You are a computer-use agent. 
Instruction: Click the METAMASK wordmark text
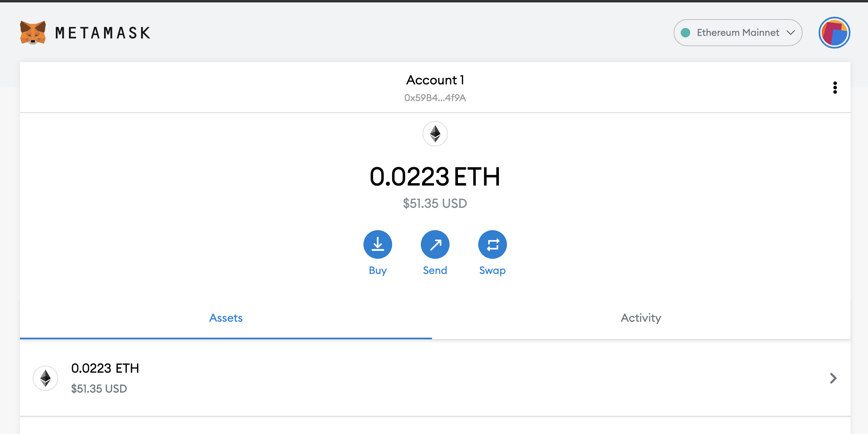[103, 33]
